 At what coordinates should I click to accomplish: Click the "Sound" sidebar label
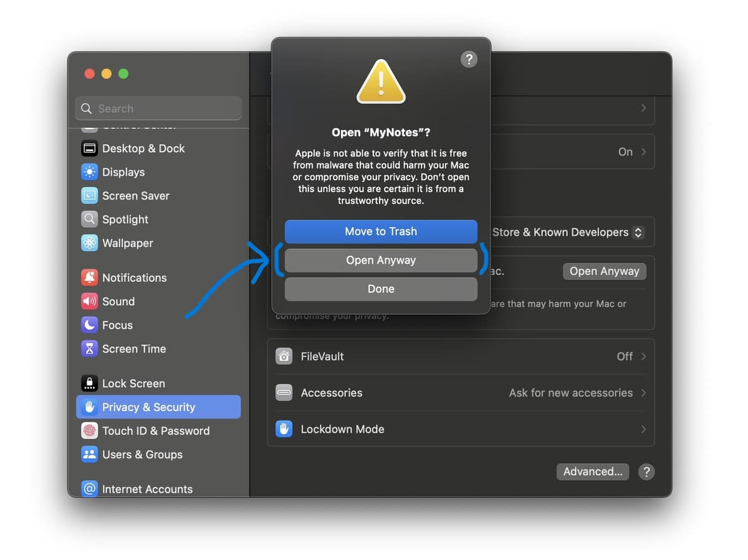pyautogui.click(x=118, y=301)
